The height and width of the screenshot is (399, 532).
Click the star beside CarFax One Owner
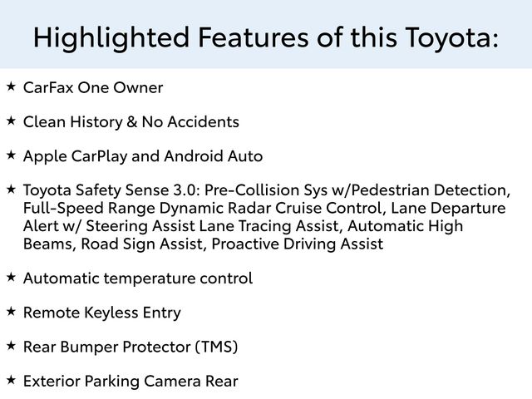click(x=10, y=86)
